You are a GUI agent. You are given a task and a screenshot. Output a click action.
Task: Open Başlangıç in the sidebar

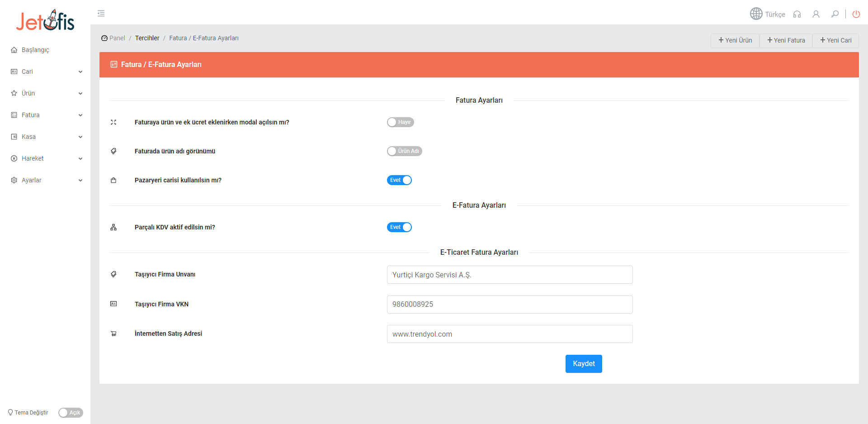coord(35,50)
